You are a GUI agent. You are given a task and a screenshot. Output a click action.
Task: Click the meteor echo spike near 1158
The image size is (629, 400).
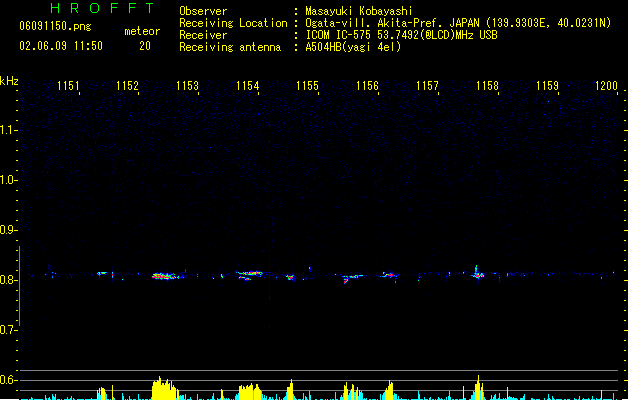(477, 273)
